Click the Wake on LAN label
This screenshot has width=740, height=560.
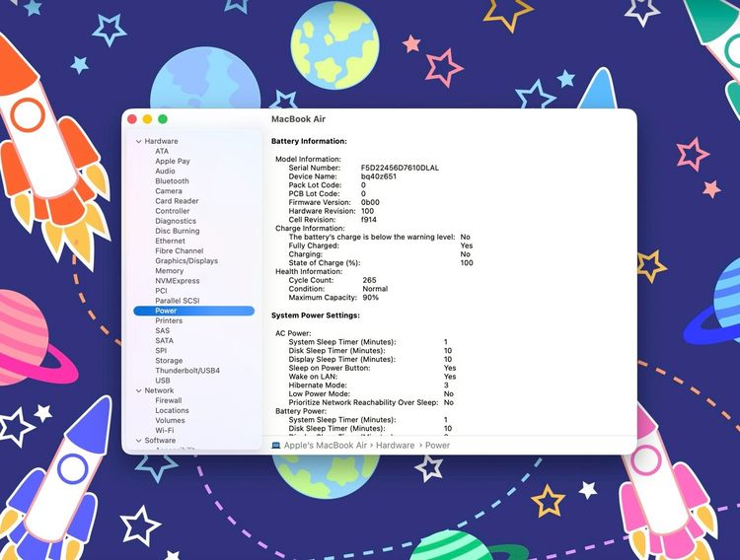(x=313, y=377)
